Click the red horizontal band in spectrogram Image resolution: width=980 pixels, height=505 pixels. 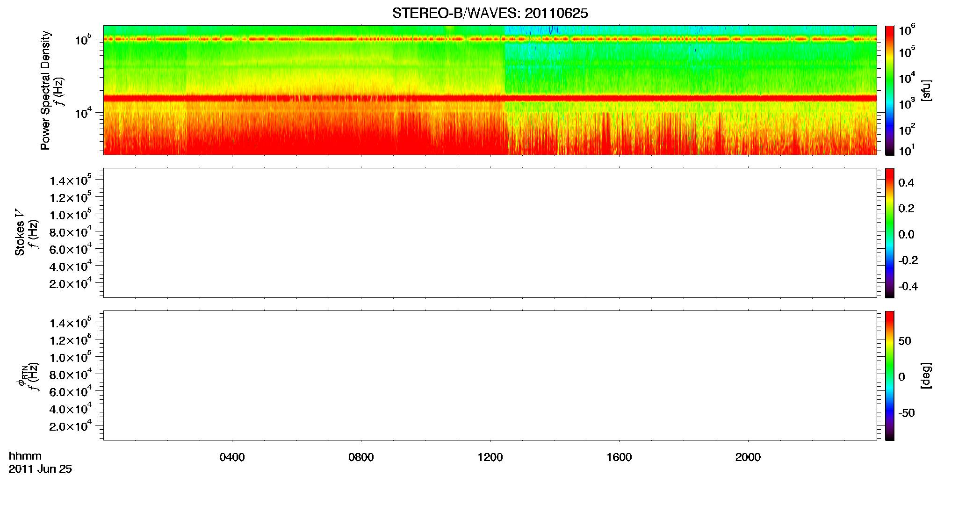[x=490, y=98]
